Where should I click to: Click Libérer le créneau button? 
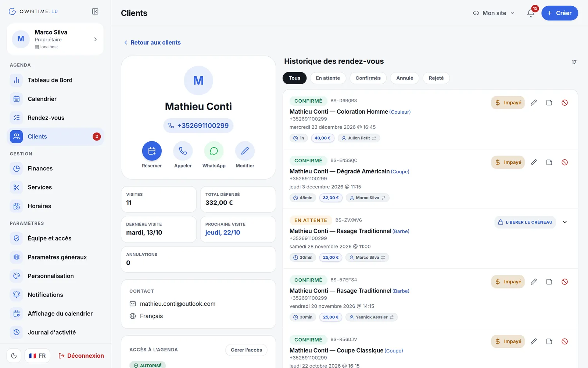click(x=525, y=222)
